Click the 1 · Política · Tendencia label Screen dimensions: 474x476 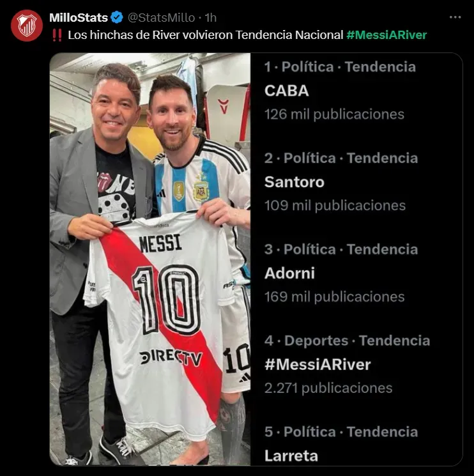point(340,67)
